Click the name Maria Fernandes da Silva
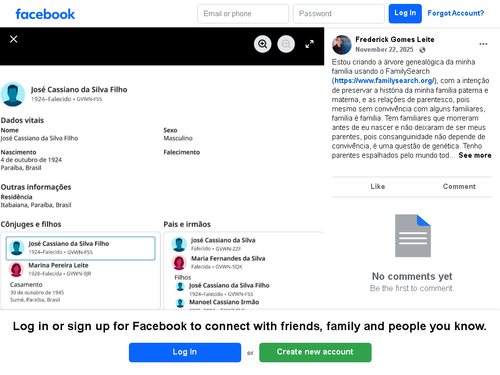 [x=228, y=258]
